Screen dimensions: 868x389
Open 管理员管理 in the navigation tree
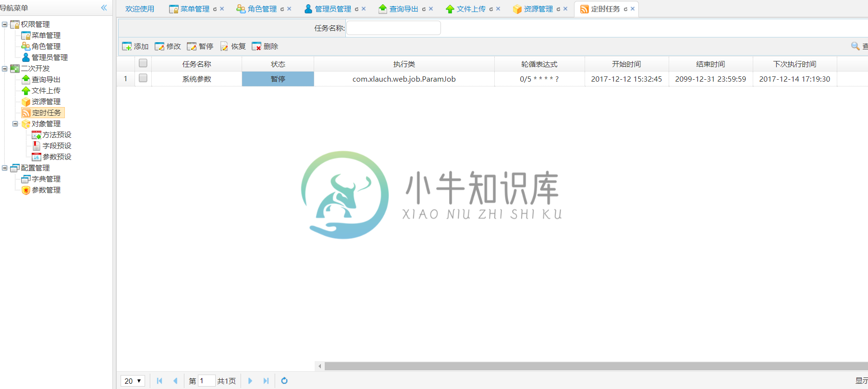point(49,58)
